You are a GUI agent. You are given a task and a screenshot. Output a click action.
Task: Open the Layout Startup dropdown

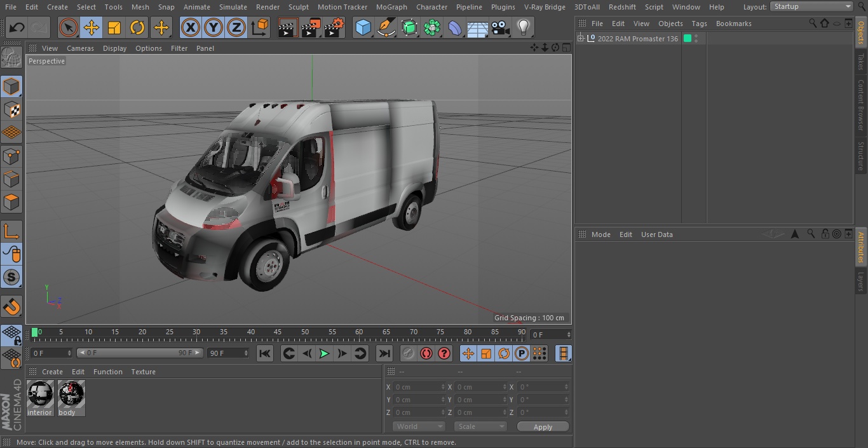811,6
